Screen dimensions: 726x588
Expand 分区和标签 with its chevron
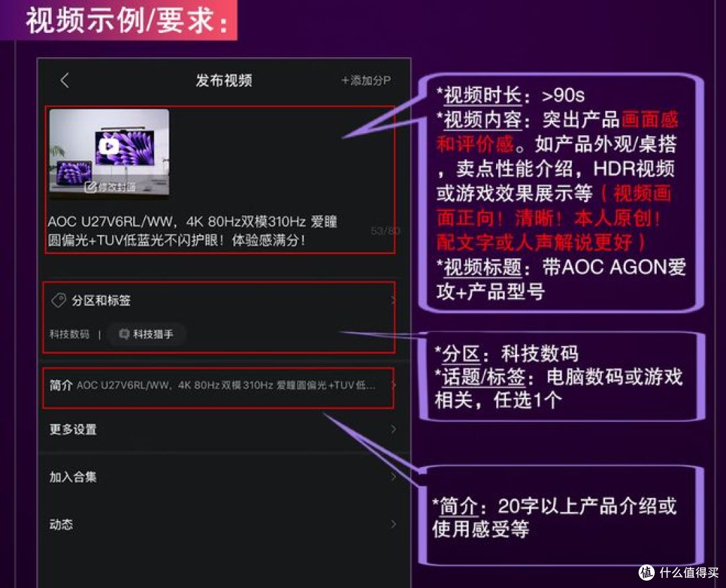pos(393,300)
